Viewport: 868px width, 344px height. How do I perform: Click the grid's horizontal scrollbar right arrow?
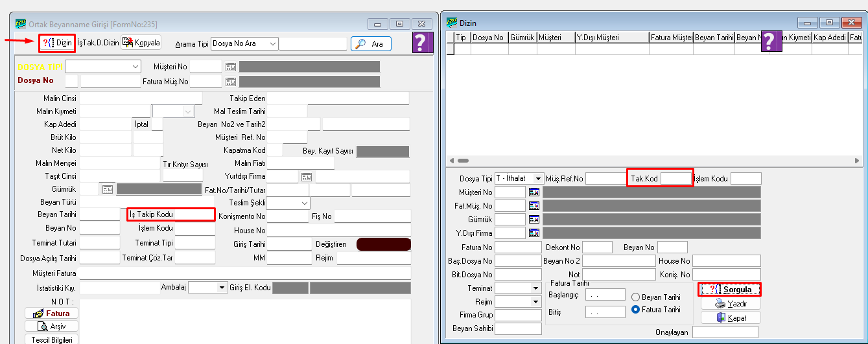(857, 161)
